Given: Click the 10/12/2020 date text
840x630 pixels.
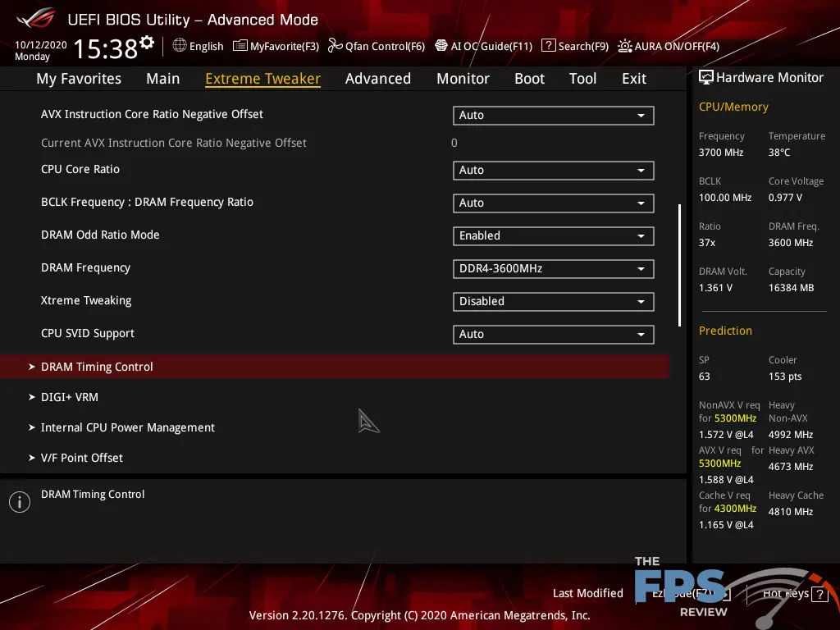Looking at the screenshot, I should tap(41, 45).
